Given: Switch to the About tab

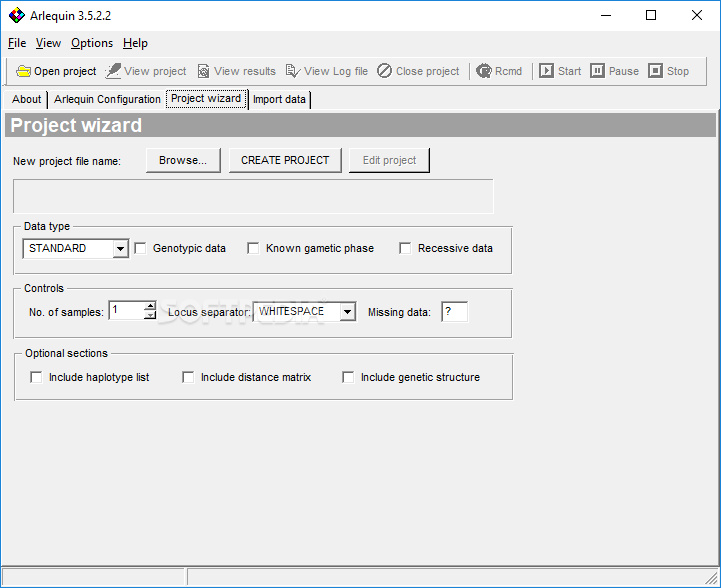Looking at the screenshot, I should pyautogui.click(x=26, y=99).
